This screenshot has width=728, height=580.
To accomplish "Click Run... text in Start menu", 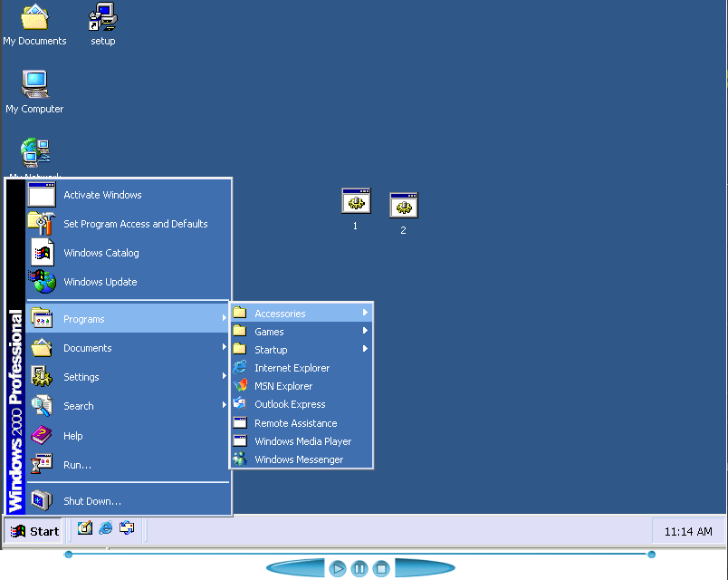I will [78, 465].
